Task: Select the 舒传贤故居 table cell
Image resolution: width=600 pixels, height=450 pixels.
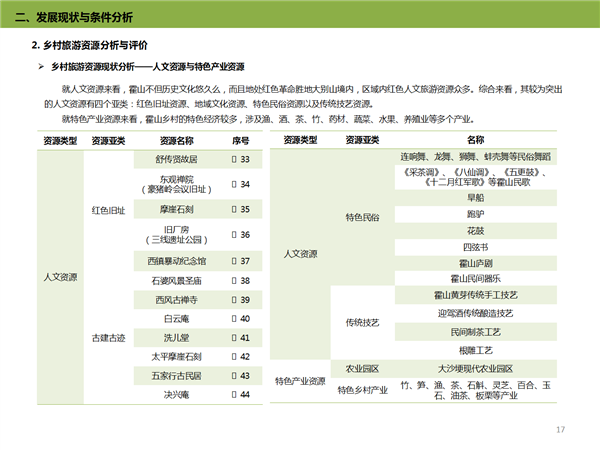Action: (177, 160)
